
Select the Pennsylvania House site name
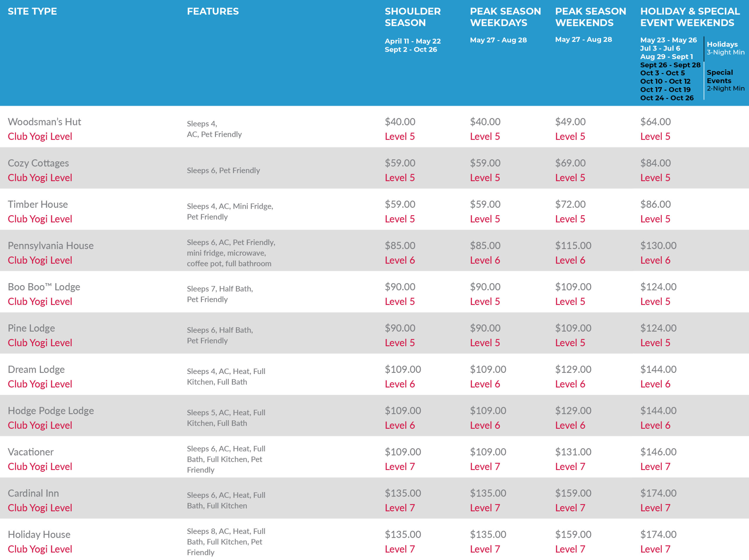51,245
